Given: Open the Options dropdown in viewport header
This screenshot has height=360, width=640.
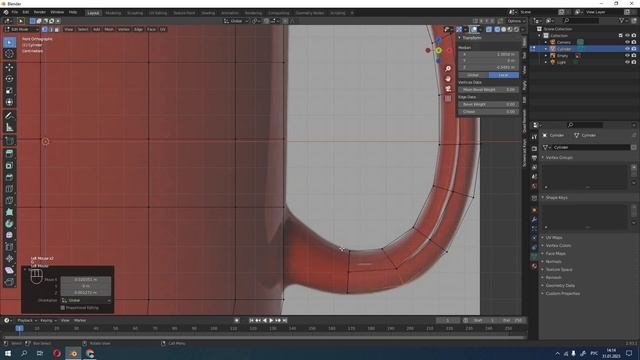Looking at the screenshot, I should click(516, 21).
